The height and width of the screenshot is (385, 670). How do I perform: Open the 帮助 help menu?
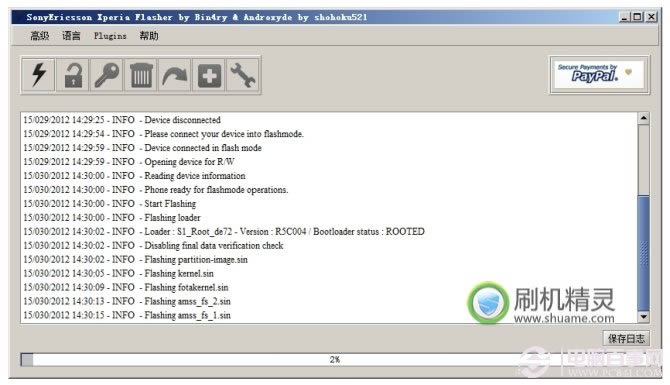[149, 36]
